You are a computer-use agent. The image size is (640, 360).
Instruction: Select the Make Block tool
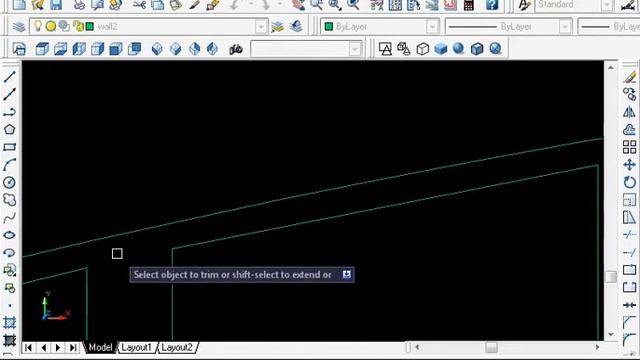[9, 288]
